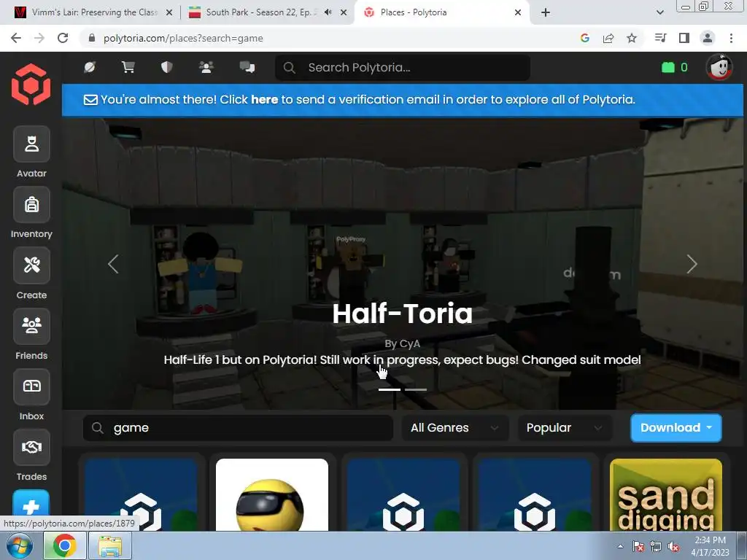
Task: Open the user avatar profile menu
Action: pos(719,67)
